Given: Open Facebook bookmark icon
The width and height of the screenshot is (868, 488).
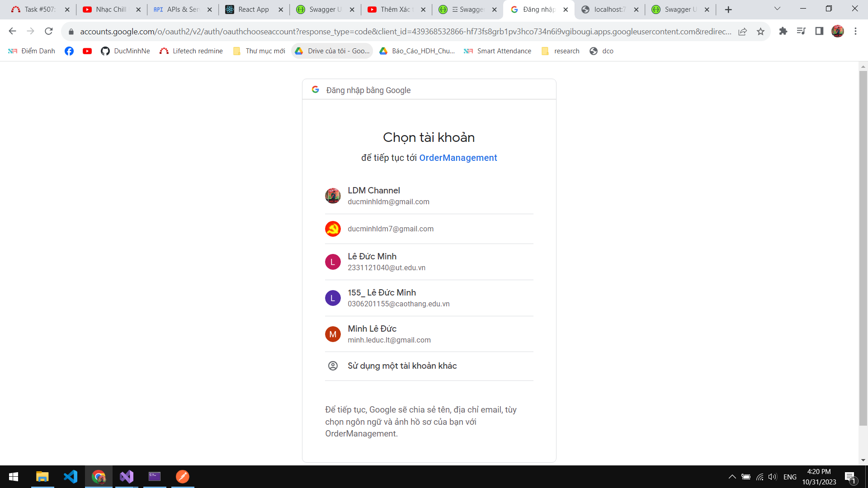Looking at the screenshot, I should [69, 51].
